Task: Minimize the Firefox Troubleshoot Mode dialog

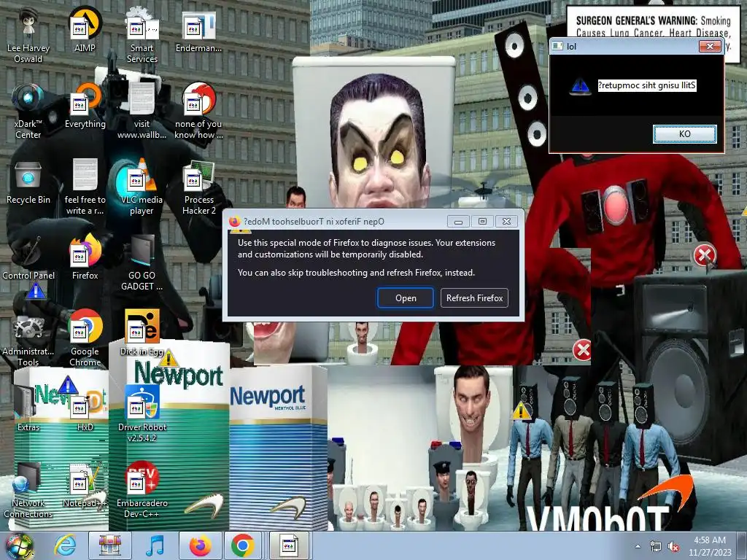Action: point(458,222)
